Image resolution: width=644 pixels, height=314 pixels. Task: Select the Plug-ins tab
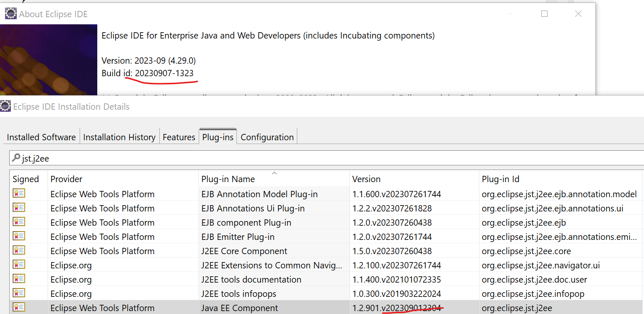click(x=218, y=135)
